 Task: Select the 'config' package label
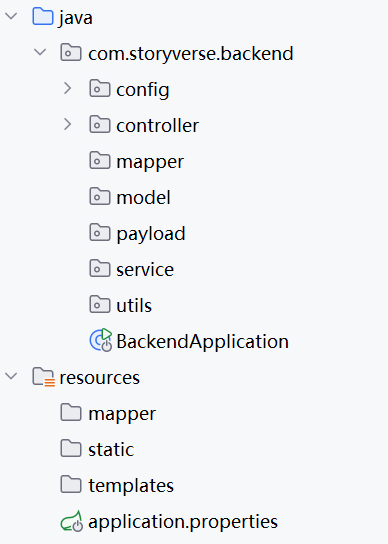click(x=143, y=90)
